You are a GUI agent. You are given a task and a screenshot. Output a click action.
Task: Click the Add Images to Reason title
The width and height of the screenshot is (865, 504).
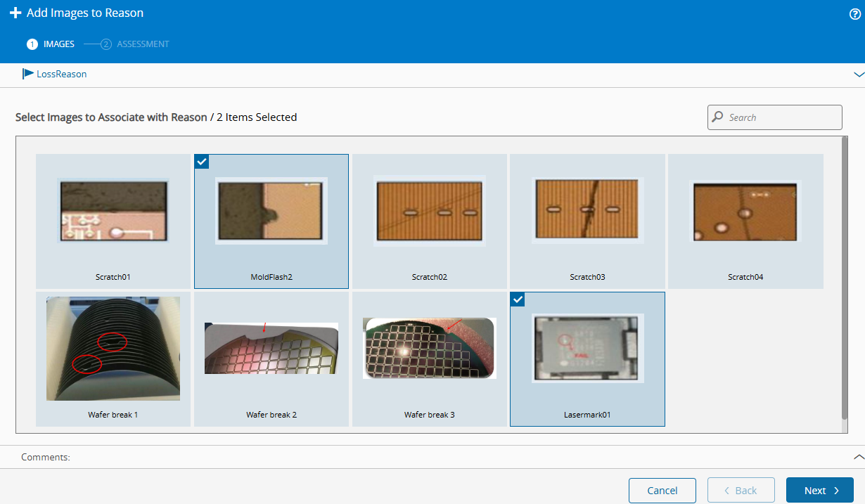(85, 13)
